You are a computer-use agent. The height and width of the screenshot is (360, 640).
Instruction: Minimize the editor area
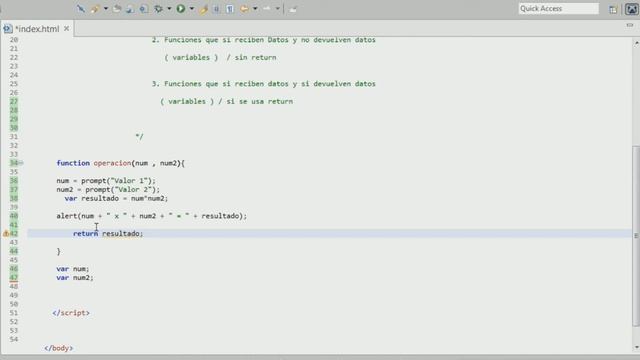tap(629, 25)
